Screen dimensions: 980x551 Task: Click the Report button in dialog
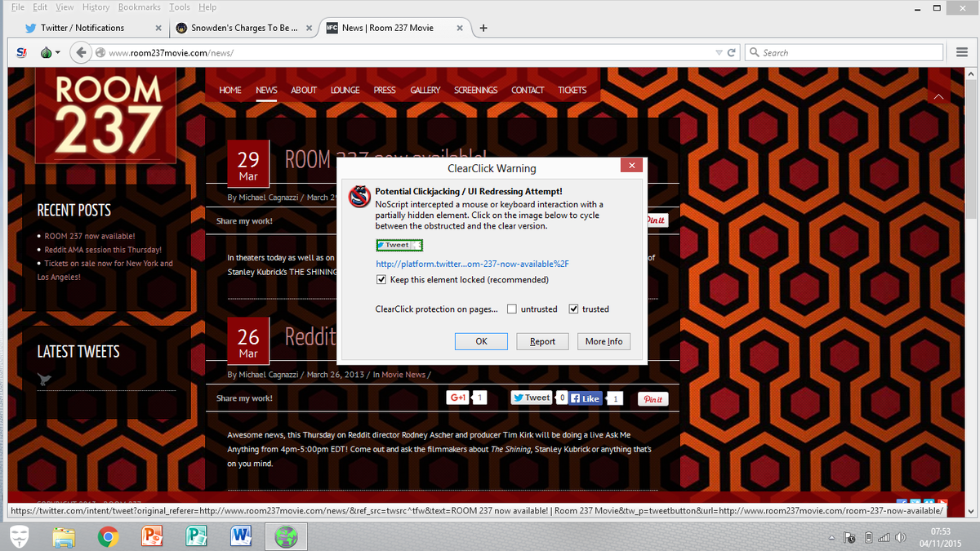pos(542,341)
